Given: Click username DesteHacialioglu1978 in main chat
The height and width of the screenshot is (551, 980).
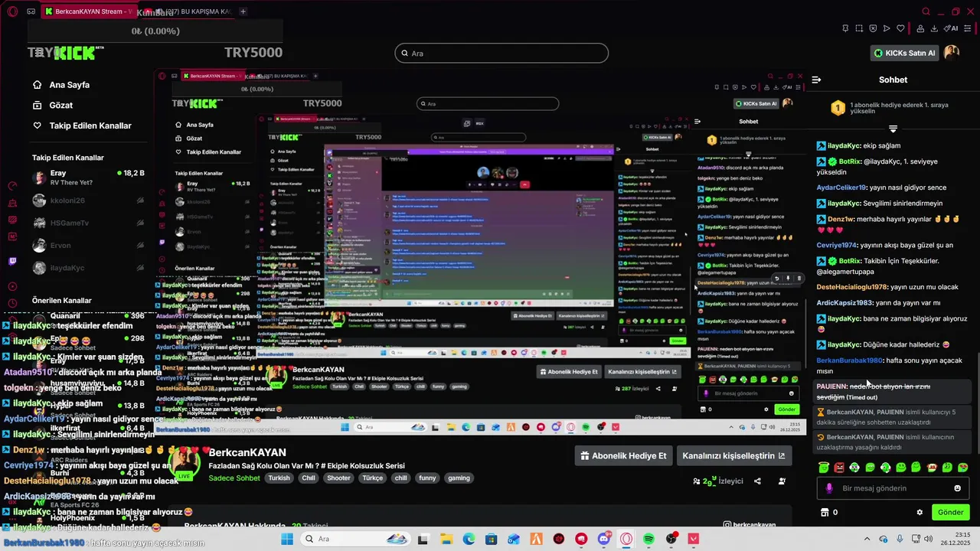Looking at the screenshot, I should pyautogui.click(x=852, y=287).
